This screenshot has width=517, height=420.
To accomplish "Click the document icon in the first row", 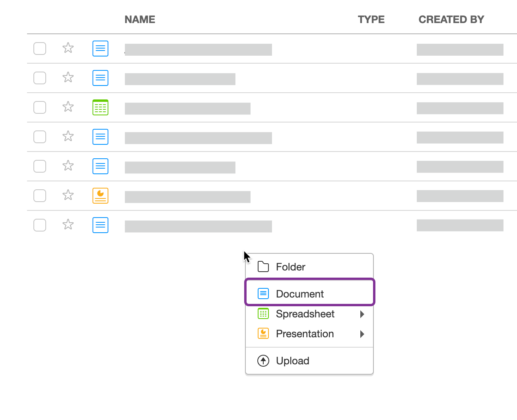I will 100,49.
